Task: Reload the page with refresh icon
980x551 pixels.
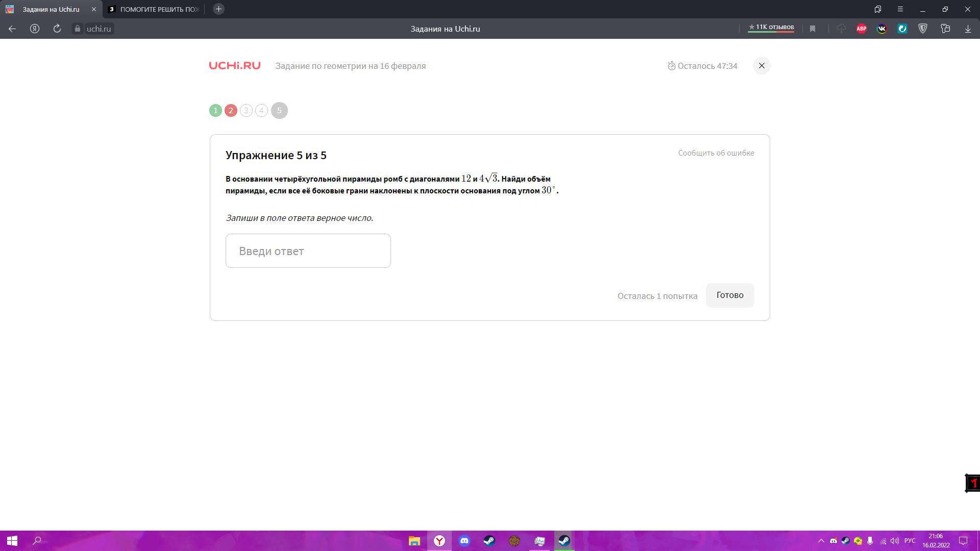Action: click(57, 29)
